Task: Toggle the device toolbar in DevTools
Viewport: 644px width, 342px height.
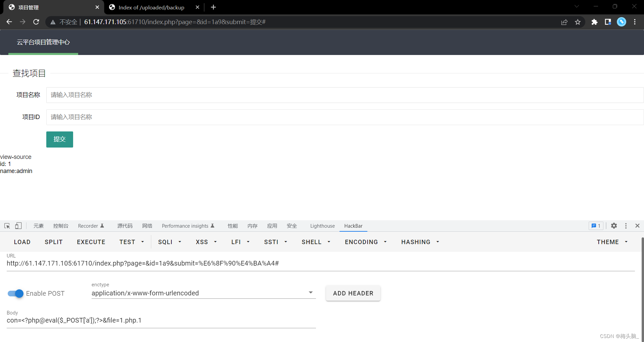Action: tap(18, 226)
